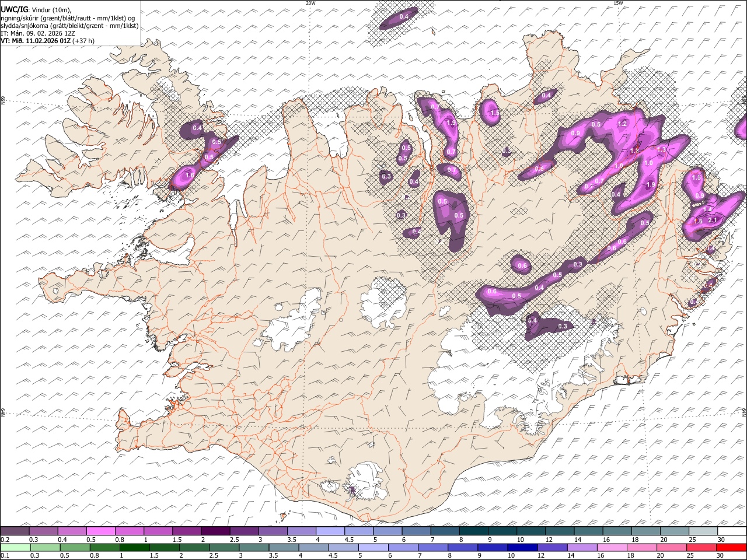Image resolution: width=747 pixels, height=560 pixels.
Task: Click the pale green first swatch on lower scale
Action: tap(15, 548)
